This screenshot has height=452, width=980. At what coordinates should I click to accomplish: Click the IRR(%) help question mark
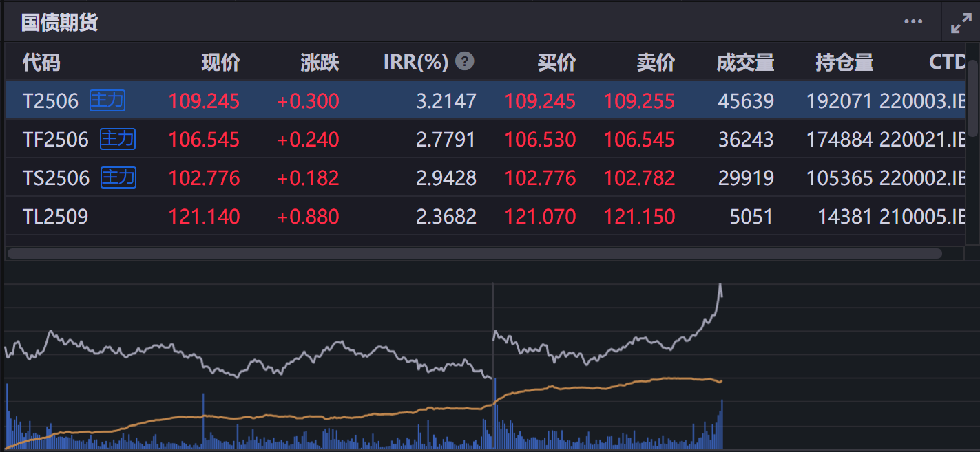465,61
